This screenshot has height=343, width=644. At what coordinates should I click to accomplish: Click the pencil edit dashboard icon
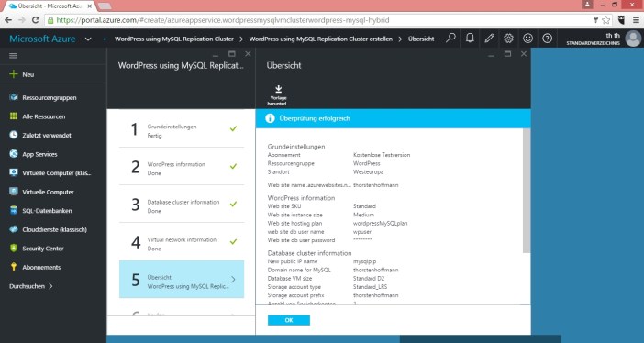pos(489,39)
